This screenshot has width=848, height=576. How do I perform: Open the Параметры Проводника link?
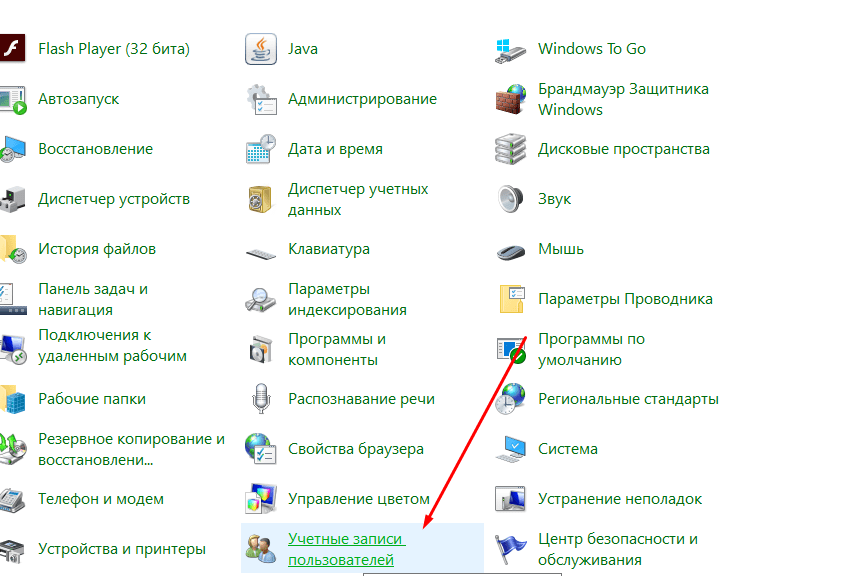point(625,299)
